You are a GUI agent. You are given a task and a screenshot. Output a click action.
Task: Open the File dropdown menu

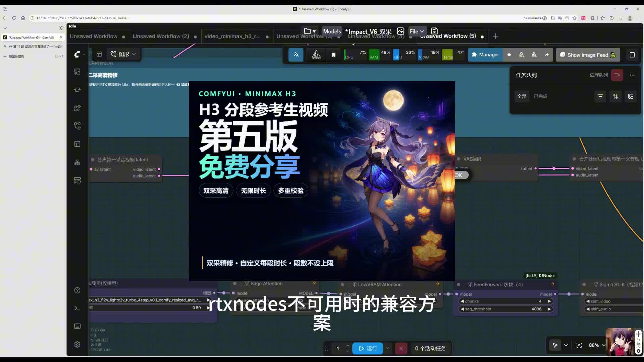tap(417, 31)
